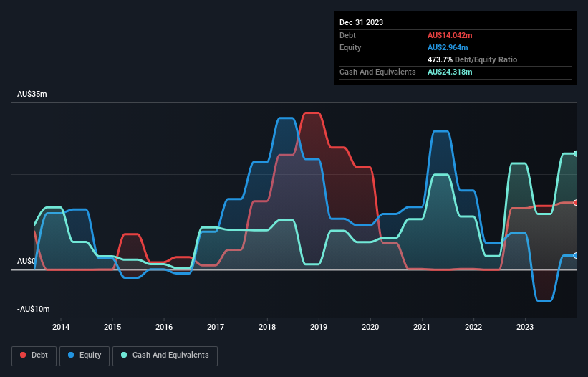Select the 2017 x-axis label

(216, 327)
